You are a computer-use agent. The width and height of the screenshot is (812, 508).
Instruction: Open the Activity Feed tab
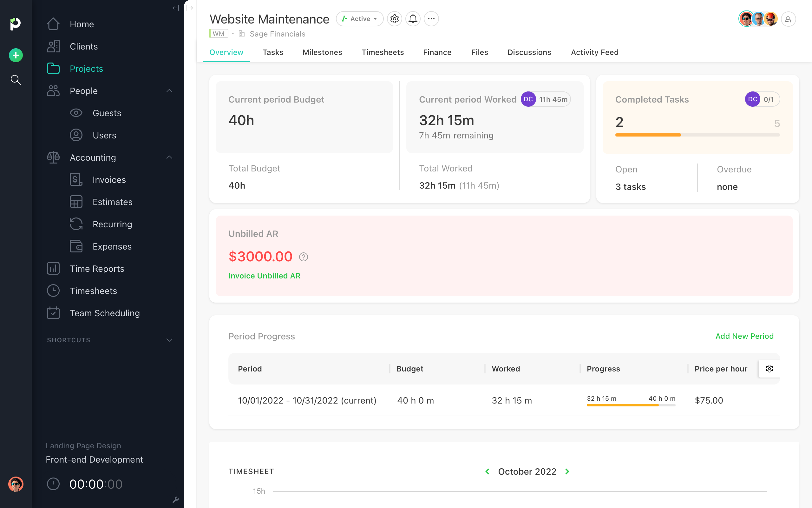tap(595, 52)
